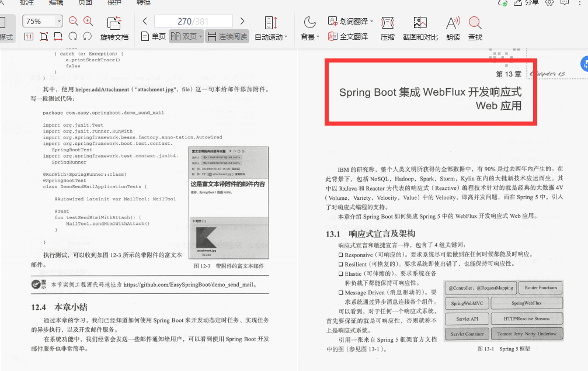Adjust the auto-scroll speed control
The image size is (588, 371).
pos(269,22)
